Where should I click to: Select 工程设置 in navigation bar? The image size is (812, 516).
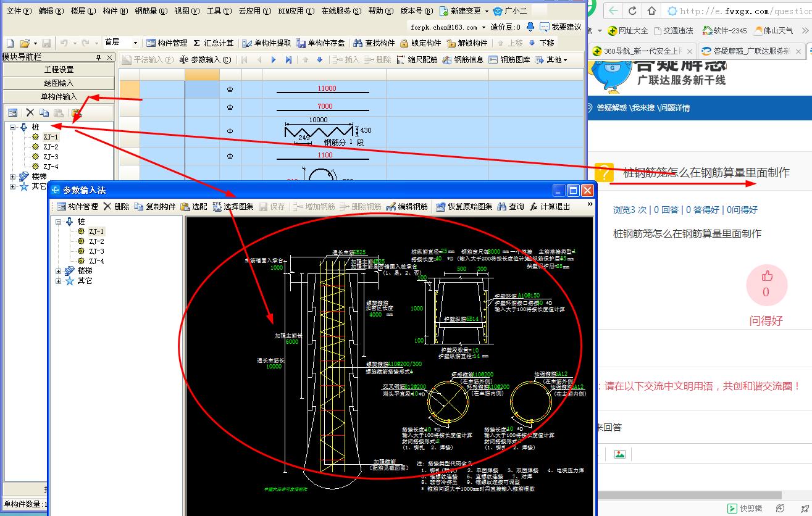pyautogui.click(x=59, y=70)
